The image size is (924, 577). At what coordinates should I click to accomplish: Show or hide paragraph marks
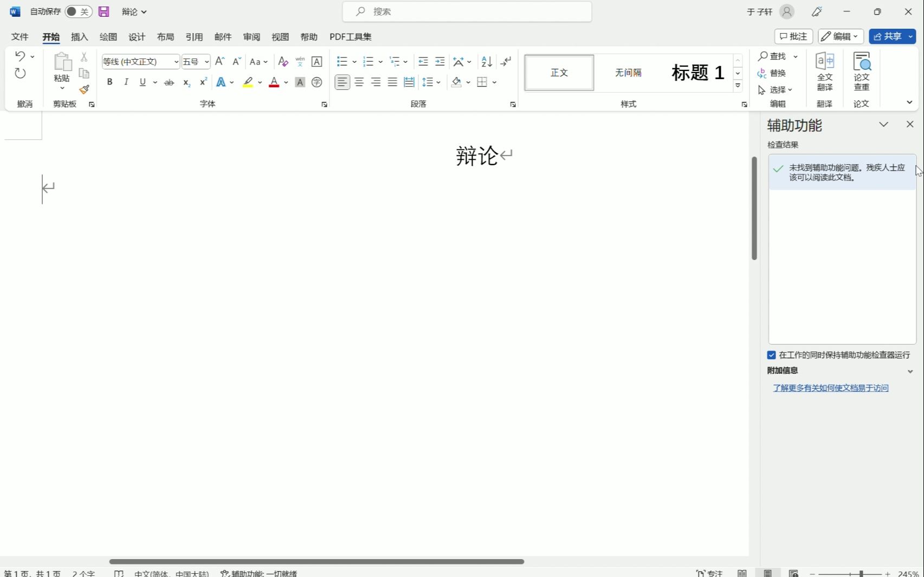[x=506, y=61]
